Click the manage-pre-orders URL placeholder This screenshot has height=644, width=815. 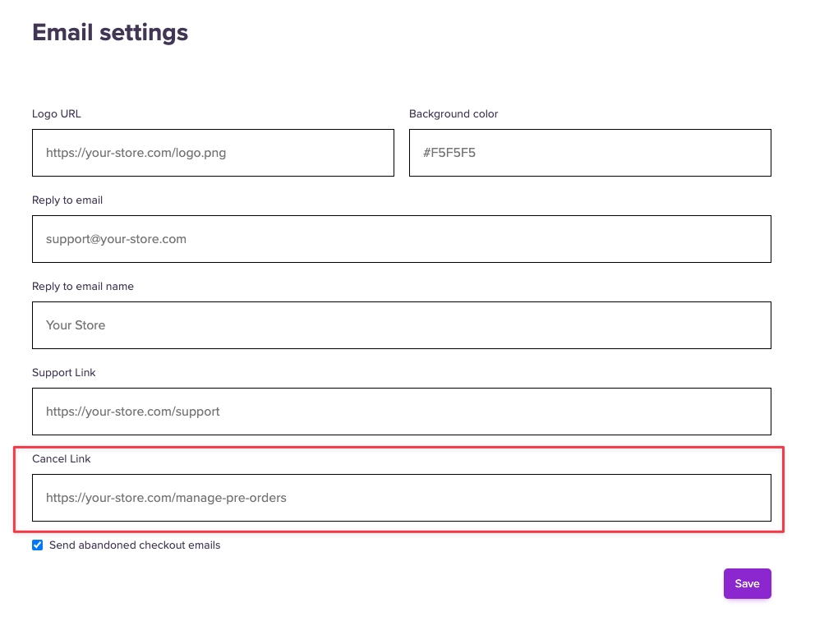coord(166,498)
